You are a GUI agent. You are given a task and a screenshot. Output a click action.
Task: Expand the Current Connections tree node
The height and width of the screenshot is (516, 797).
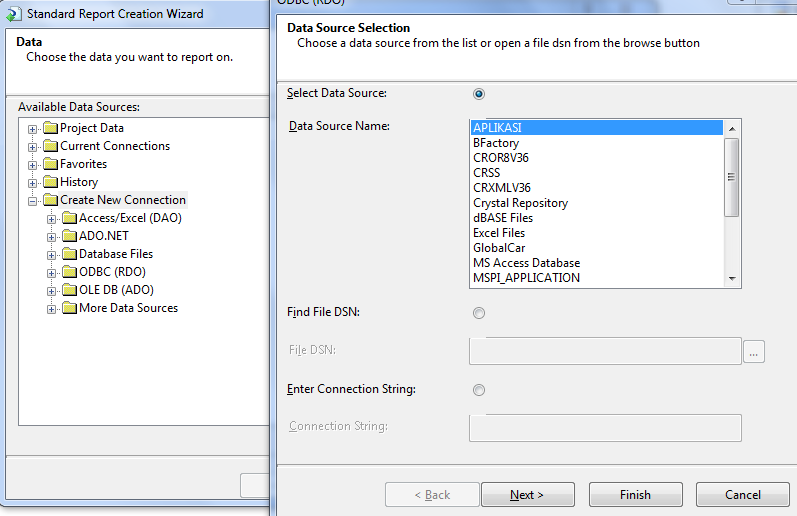(33, 147)
